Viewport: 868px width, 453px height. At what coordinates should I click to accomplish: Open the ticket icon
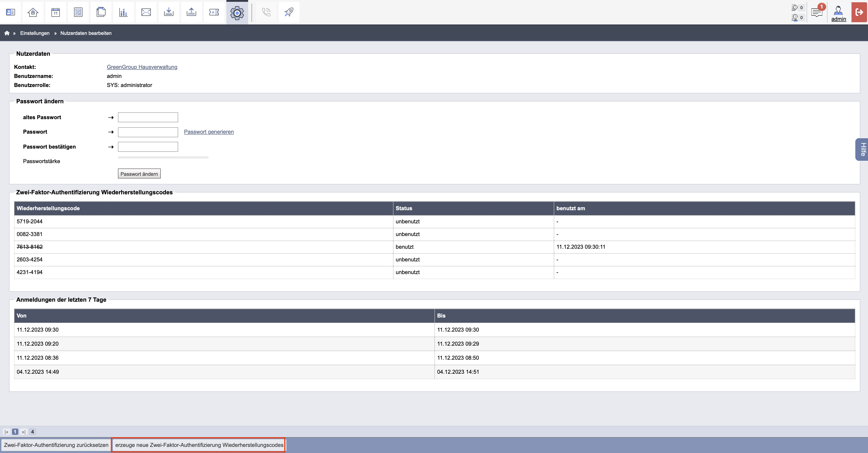[x=214, y=12]
